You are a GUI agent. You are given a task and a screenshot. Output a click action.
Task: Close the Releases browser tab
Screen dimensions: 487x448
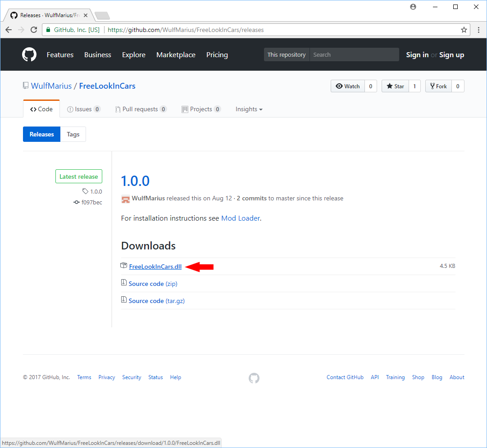pyautogui.click(x=86, y=15)
